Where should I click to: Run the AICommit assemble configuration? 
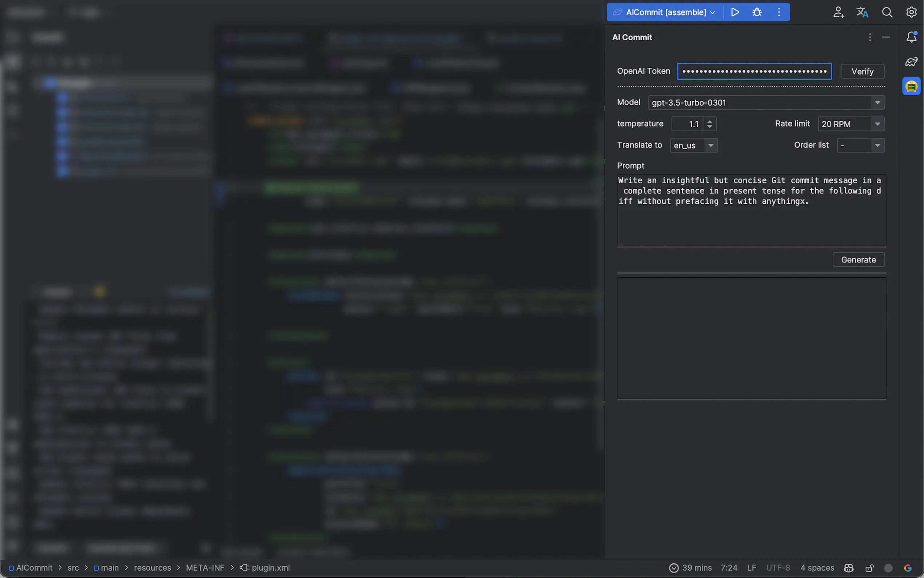(x=735, y=12)
